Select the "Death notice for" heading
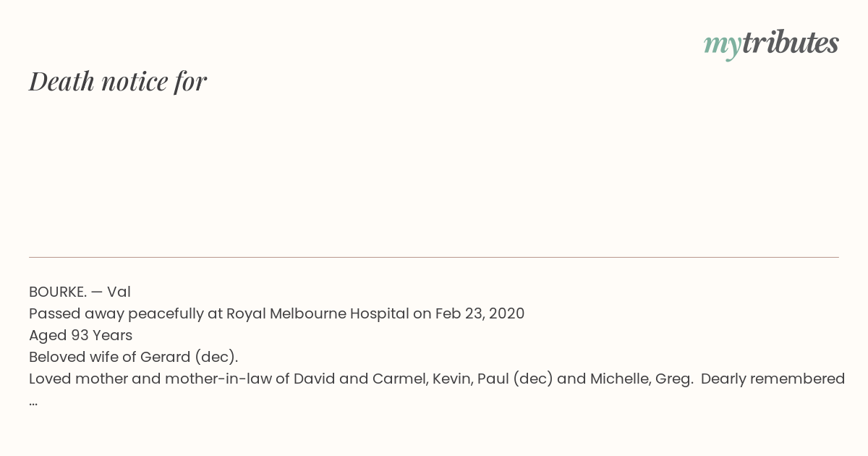868x456 pixels. click(x=118, y=81)
